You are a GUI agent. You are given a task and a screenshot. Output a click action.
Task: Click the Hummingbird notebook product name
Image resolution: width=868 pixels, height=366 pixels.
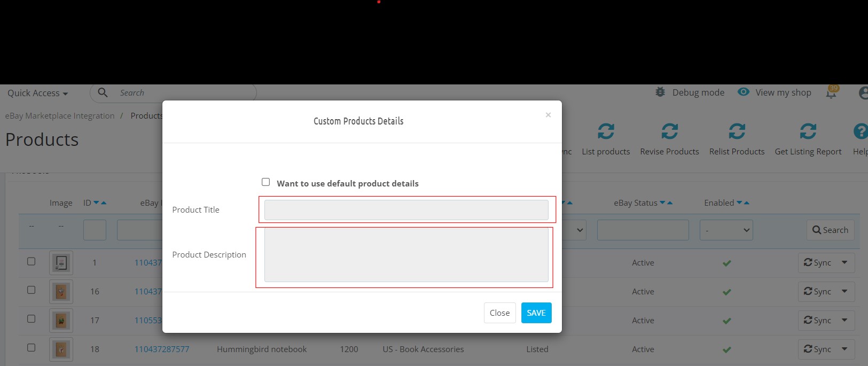[262, 349]
